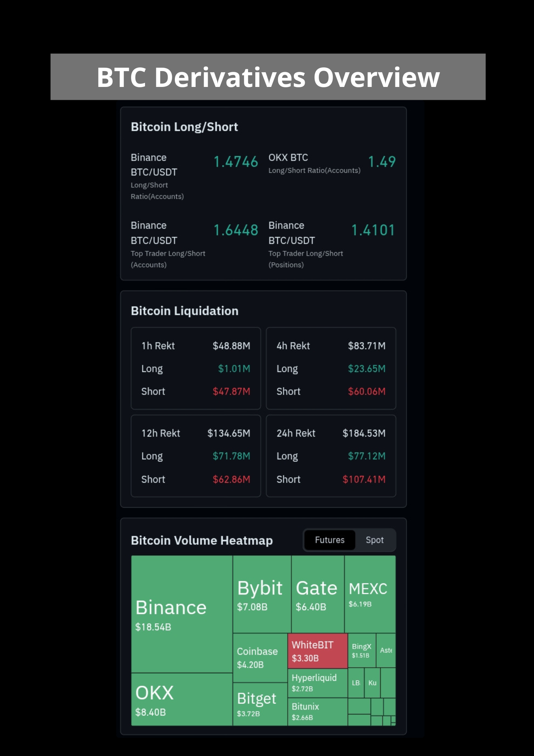Screen dimensions: 534x756
Task: Click the 1h Rekt total $48.88M
Action: [231, 345]
